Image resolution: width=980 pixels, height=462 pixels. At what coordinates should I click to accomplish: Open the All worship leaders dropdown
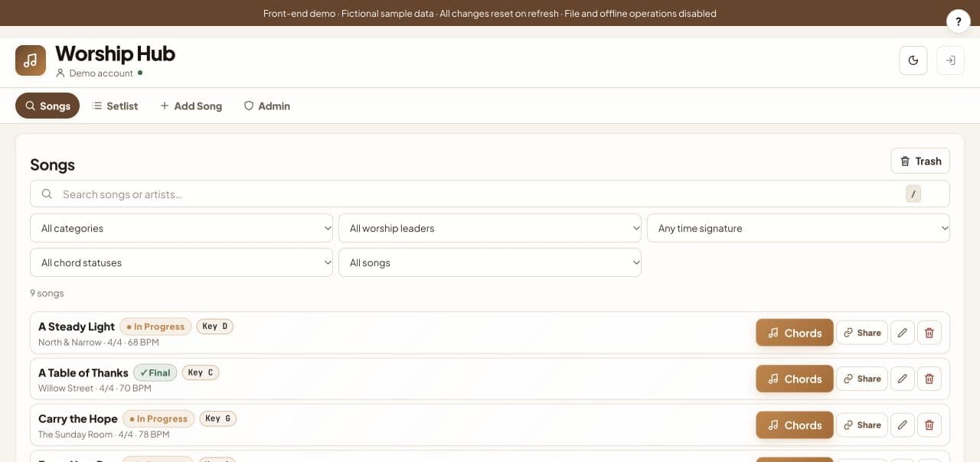click(490, 228)
